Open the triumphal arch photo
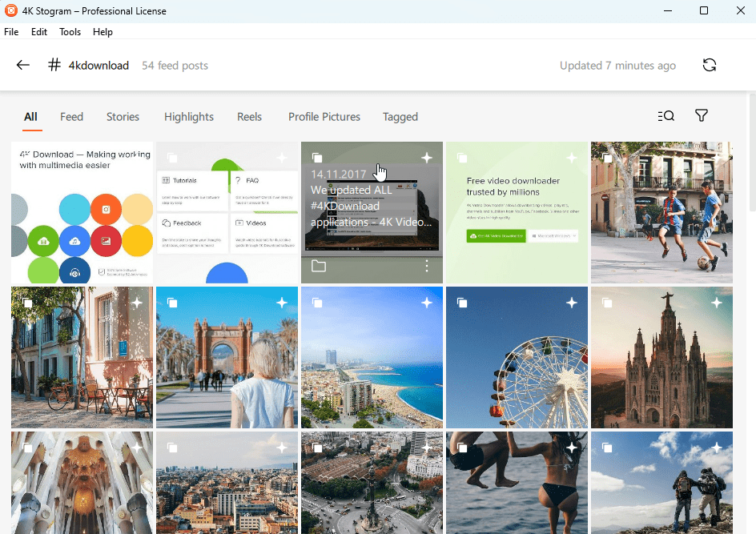 click(x=227, y=358)
